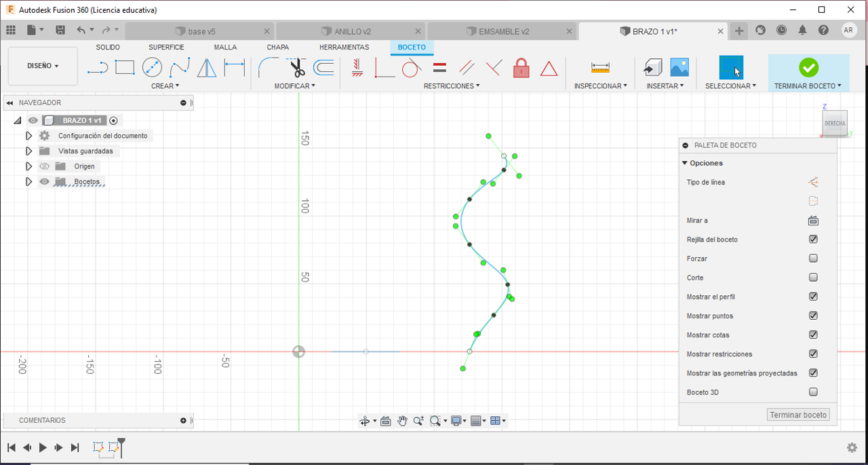Toggle Mostrar las geometrías proyectadas checkbox

[813, 373]
